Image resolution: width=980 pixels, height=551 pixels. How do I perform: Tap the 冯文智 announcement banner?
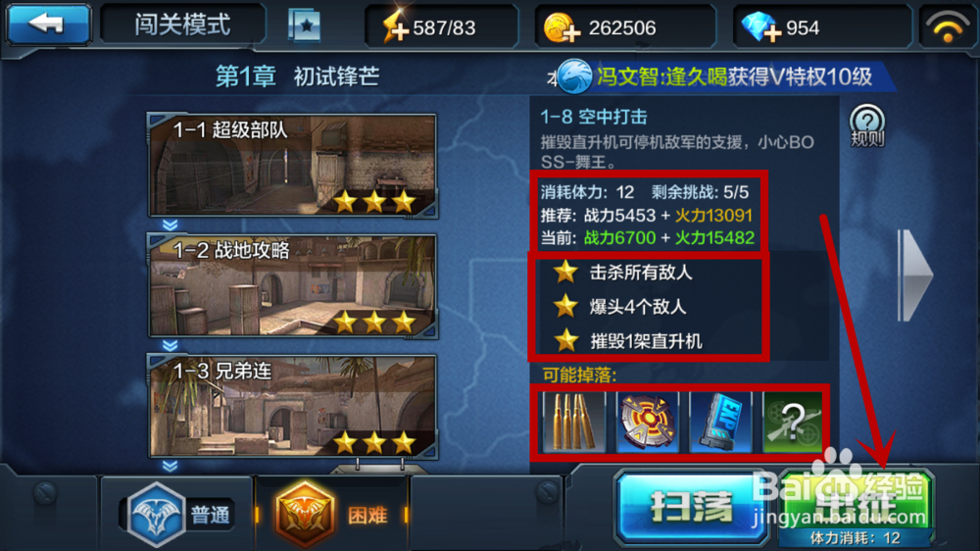point(725,76)
